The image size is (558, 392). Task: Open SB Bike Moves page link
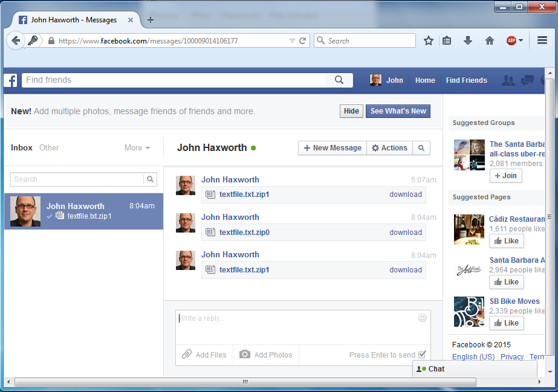tap(514, 301)
